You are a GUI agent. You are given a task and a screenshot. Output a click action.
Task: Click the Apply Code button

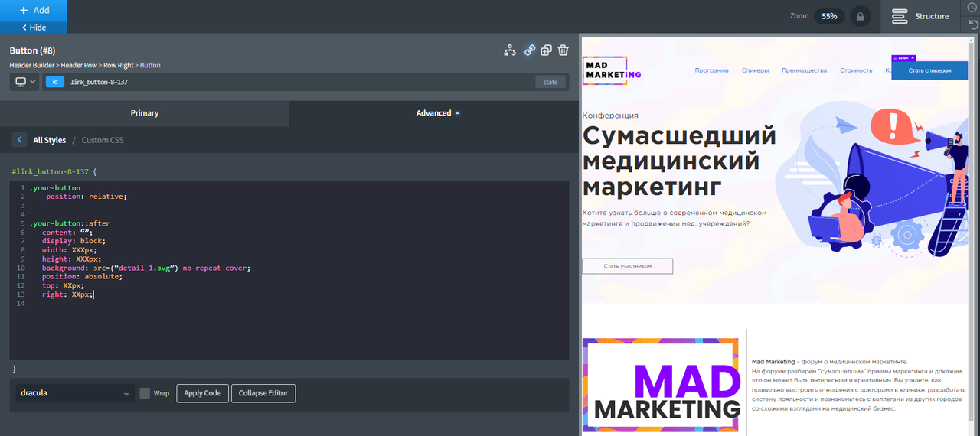pyautogui.click(x=202, y=393)
